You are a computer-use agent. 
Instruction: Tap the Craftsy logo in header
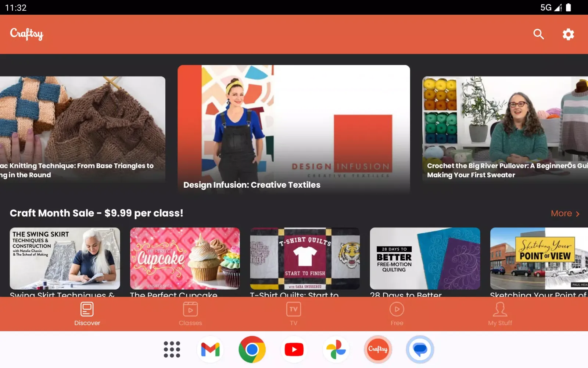pyautogui.click(x=26, y=34)
